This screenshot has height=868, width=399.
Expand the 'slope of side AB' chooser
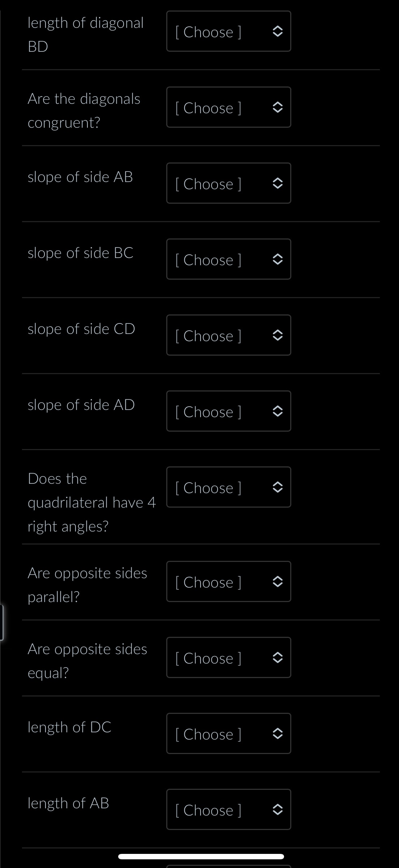[228, 183]
